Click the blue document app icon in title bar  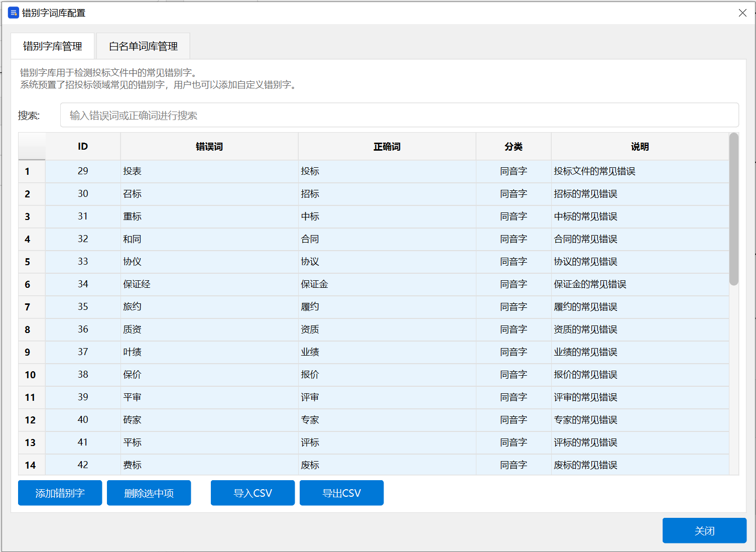pos(13,13)
